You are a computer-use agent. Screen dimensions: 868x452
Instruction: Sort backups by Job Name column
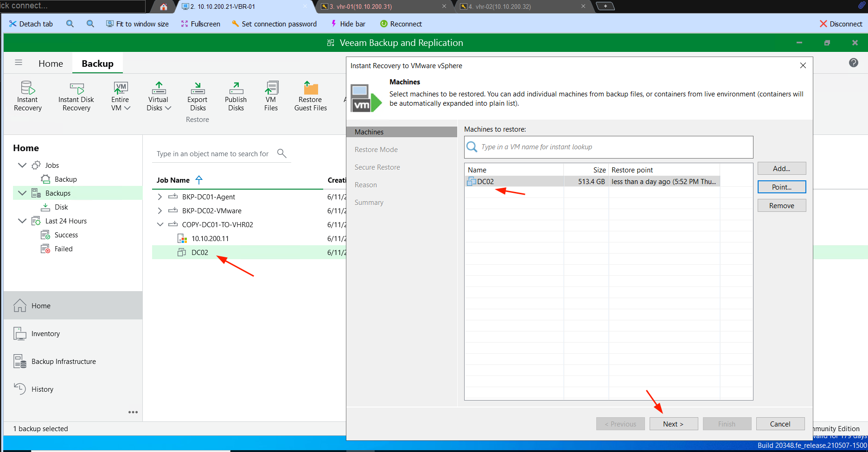coord(173,180)
